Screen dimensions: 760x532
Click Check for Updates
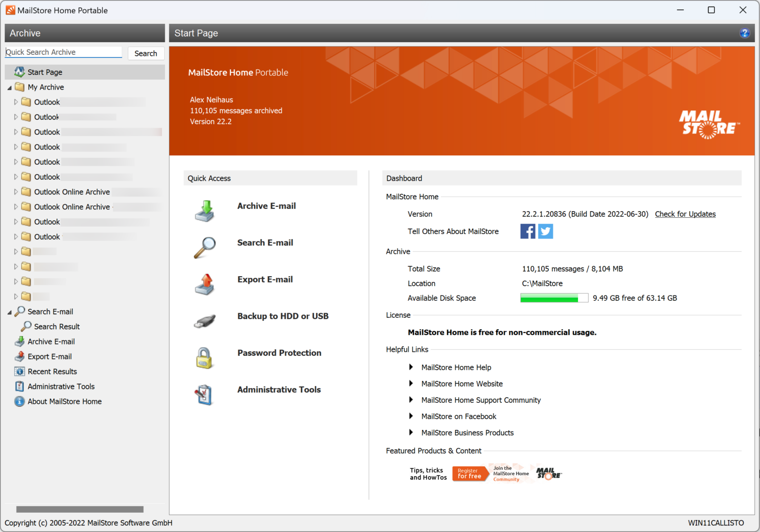point(685,214)
